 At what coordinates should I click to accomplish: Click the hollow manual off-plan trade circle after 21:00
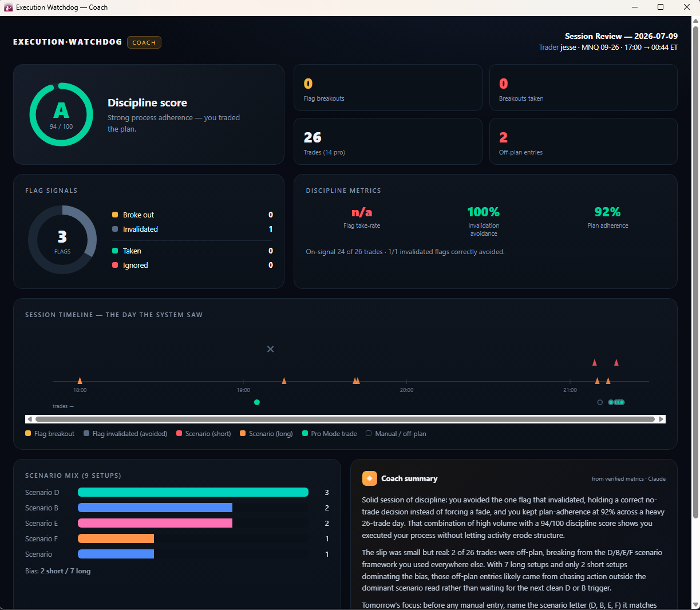click(600, 402)
